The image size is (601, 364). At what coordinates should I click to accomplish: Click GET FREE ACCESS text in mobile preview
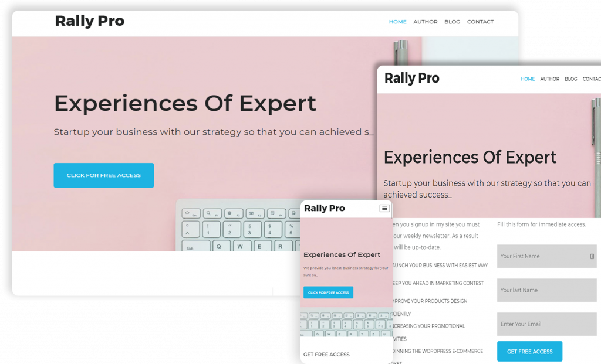point(326,355)
